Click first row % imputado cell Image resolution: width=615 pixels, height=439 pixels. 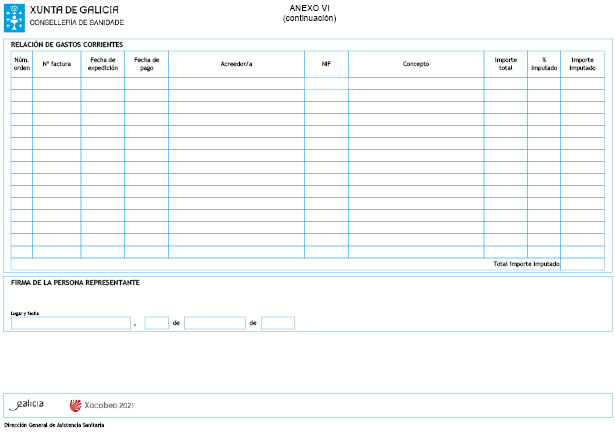tap(544, 84)
